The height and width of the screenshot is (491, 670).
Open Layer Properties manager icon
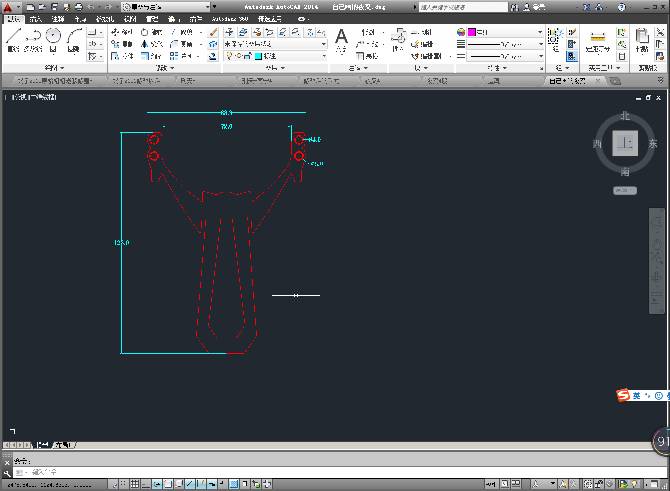[x=229, y=32]
